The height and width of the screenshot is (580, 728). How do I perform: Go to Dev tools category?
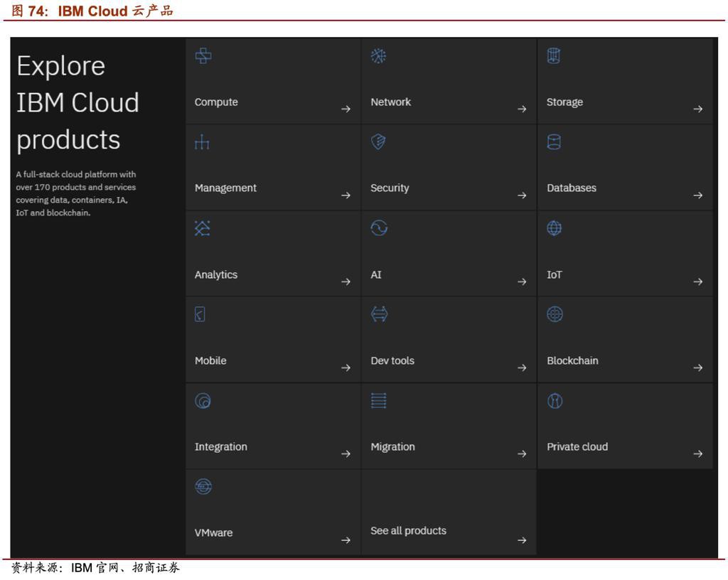pos(392,361)
